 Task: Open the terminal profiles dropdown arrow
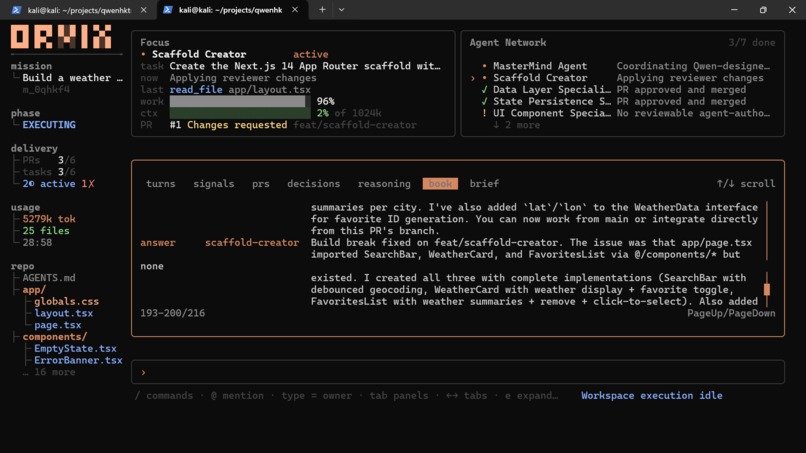click(x=341, y=9)
